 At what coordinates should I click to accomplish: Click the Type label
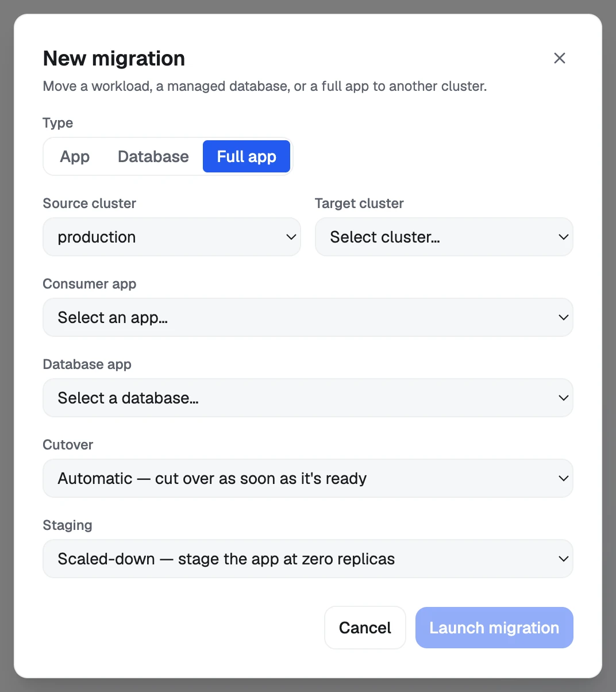58,123
